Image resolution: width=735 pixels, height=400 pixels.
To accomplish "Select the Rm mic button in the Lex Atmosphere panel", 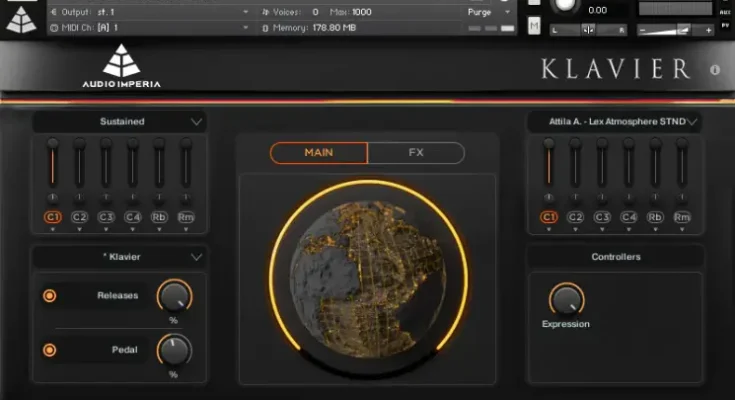I will click(x=682, y=216).
